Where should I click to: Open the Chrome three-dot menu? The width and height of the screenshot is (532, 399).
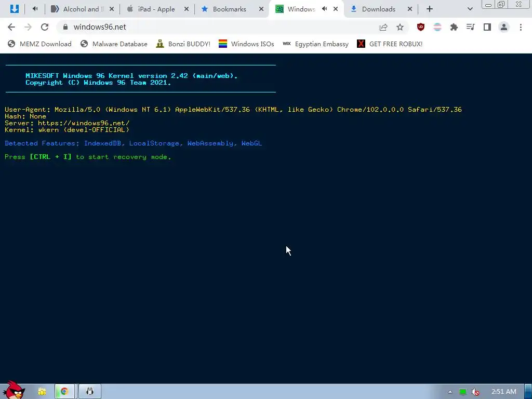(x=521, y=27)
